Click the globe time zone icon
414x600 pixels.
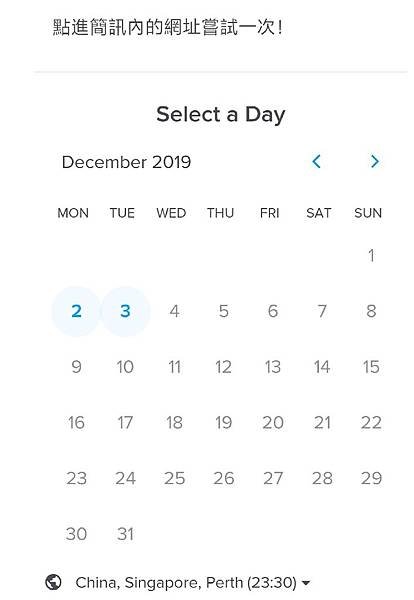[x=53, y=582]
